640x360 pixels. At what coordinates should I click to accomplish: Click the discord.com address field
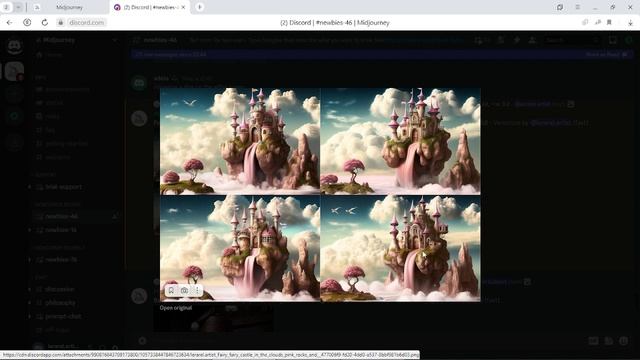87,22
